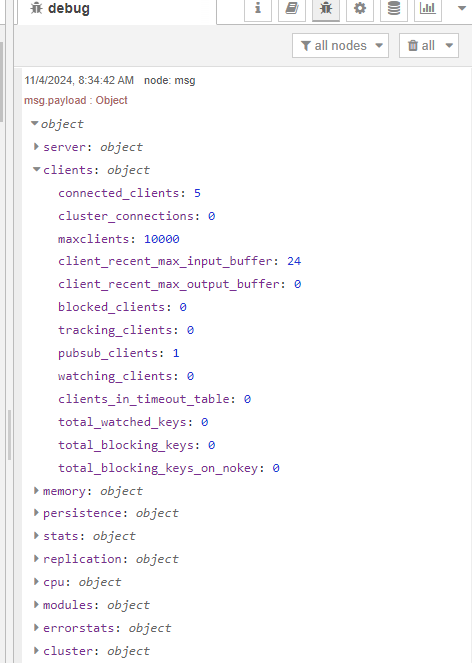472x663 pixels.
Task: Select total_watched_keys: 0 row
Action: click(133, 422)
